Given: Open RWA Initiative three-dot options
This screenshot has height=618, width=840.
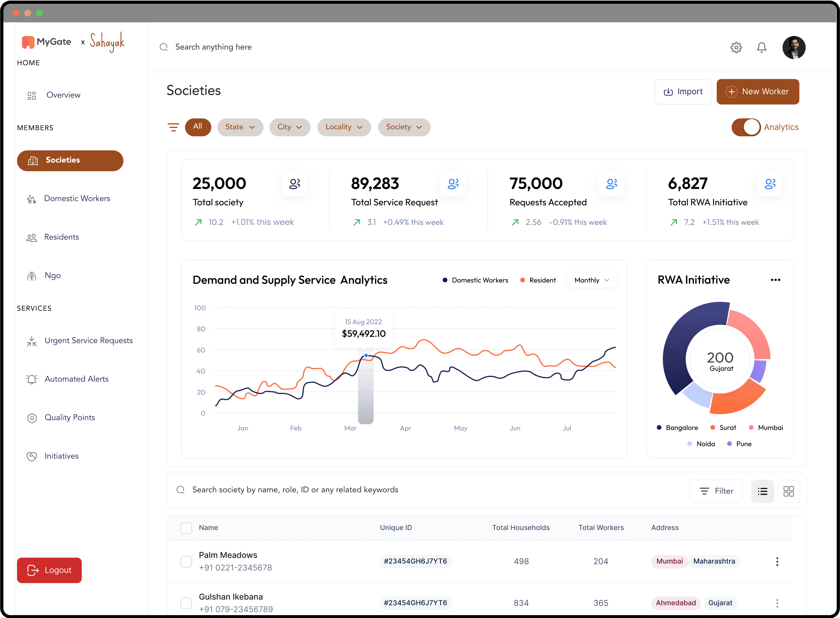Looking at the screenshot, I should (x=775, y=280).
